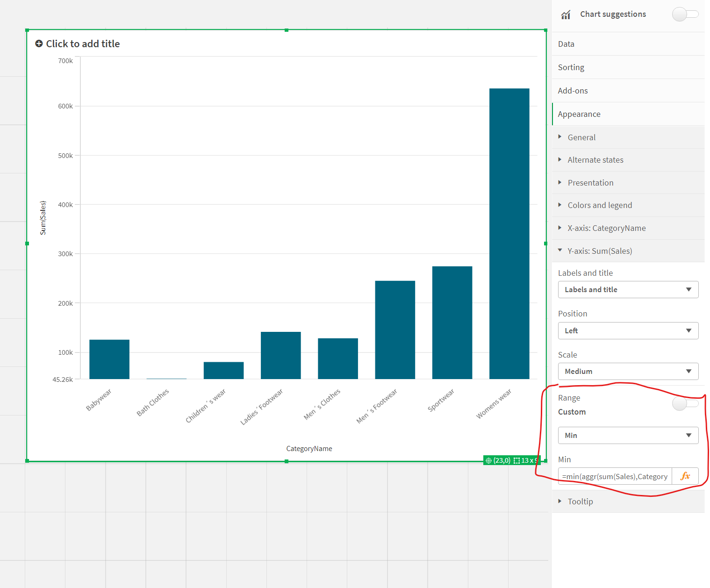
Task: Expand the Colors and legend section
Action: pyautogui.click(x=599, y=205)
